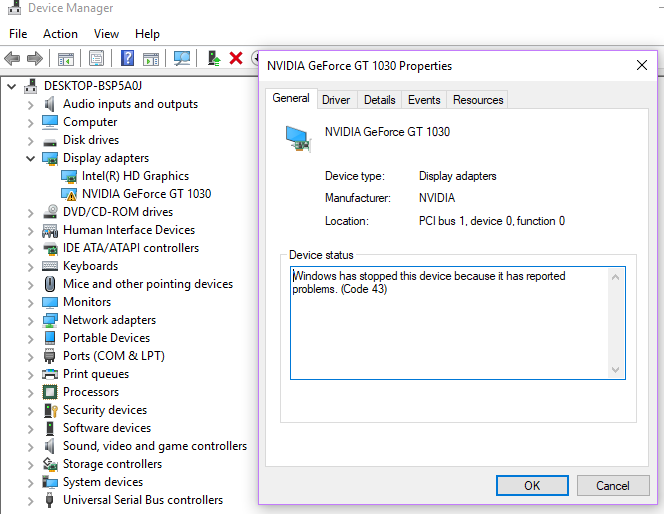
Task: Click the Keyboards category icon
Action: (x=50, y=266)
